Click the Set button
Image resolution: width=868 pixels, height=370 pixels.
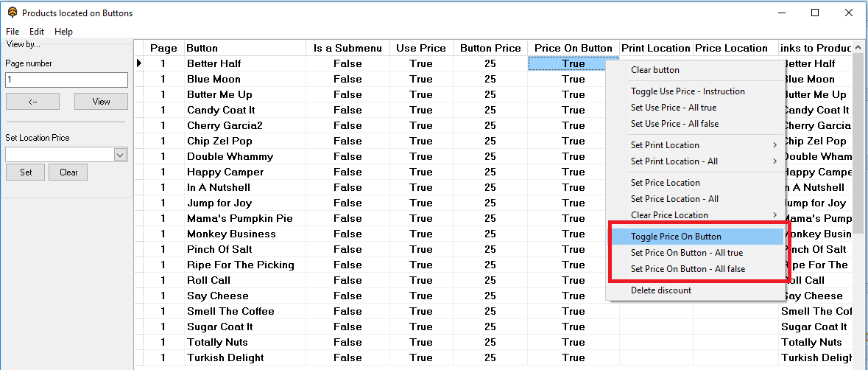[x=26, y=172]
